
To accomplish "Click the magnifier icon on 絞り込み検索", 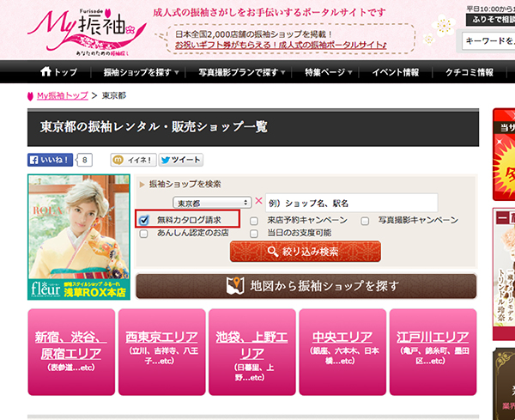I will coord(273,252).
